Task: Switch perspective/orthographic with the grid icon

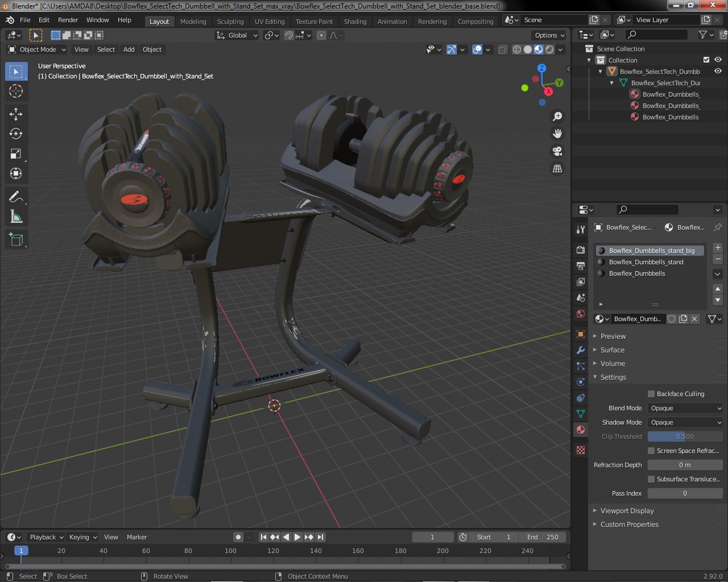Action: click(557, 169)
